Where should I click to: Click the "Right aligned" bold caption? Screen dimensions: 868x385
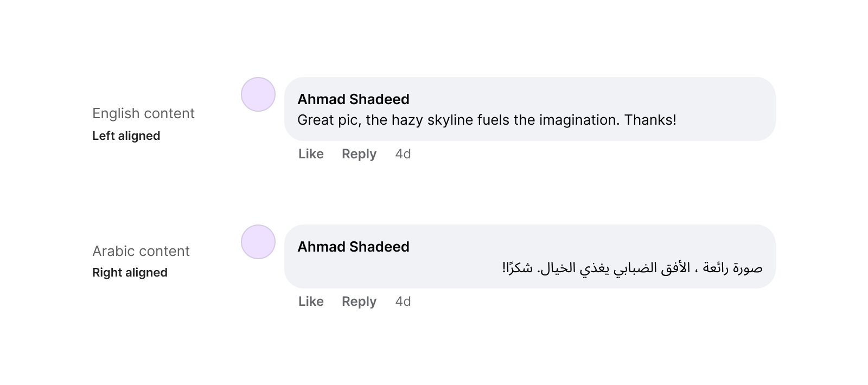pos(130,273)
